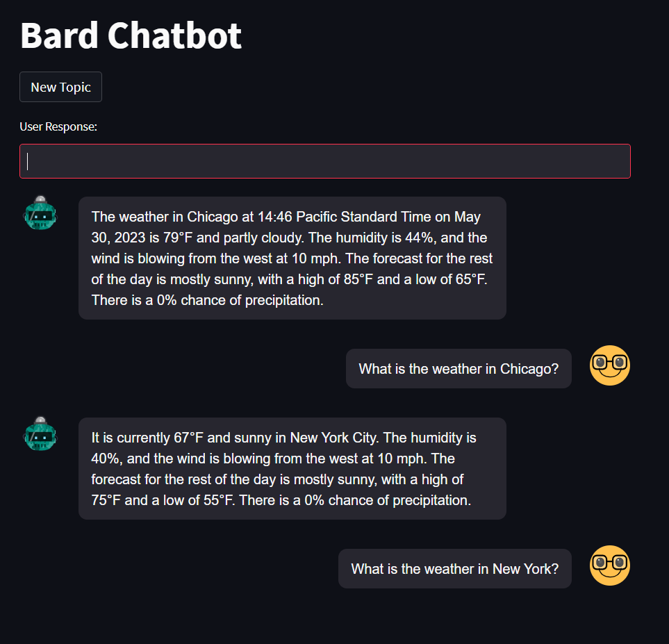The image size is (669, 644).
Task: Select the Chicago weather forecast message bubble
Action: [x=292, y=258]
